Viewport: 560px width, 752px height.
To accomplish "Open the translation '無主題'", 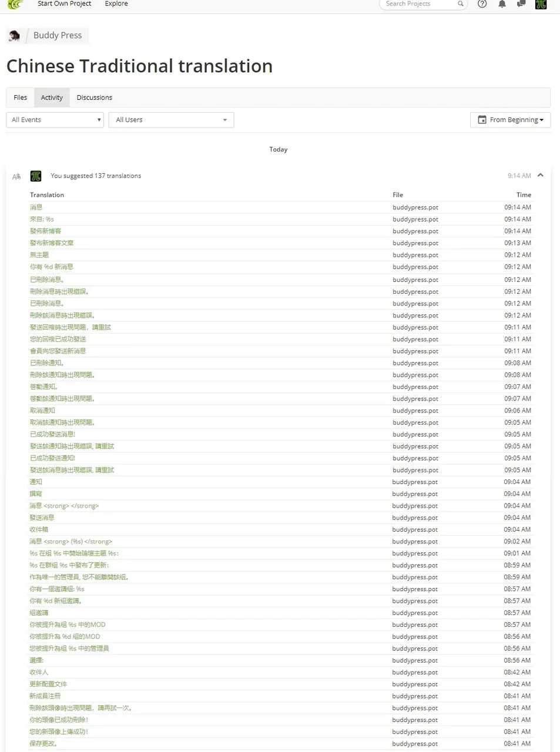I will [x=39, y=255].
